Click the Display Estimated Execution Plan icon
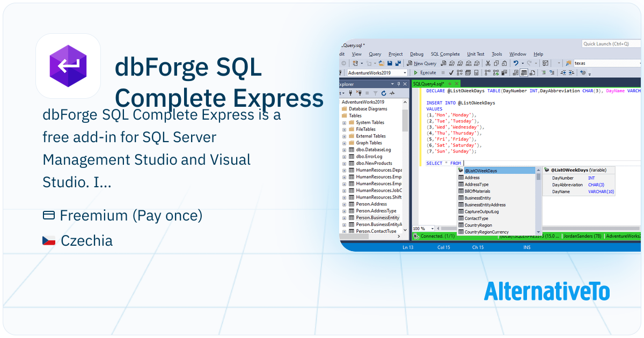This screenshot has width=644, height=338. click(x=459, y=72)
